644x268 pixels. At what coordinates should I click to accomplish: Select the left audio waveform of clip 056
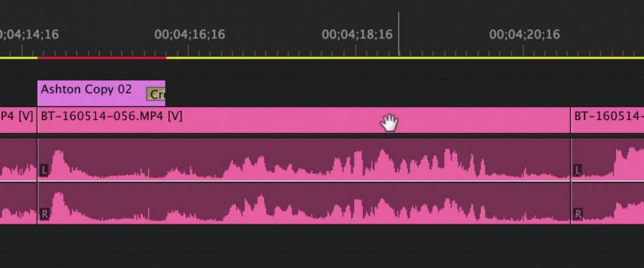304,159
